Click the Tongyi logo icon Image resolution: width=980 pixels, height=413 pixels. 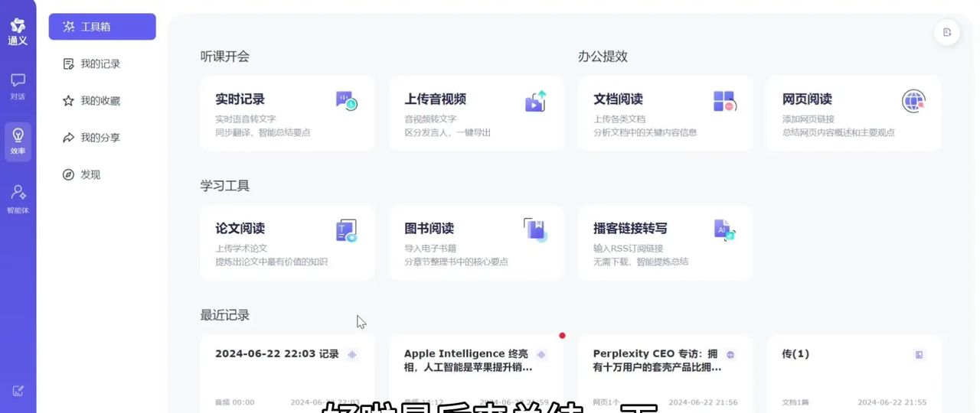pyautogui.click(x=18, y=26)
